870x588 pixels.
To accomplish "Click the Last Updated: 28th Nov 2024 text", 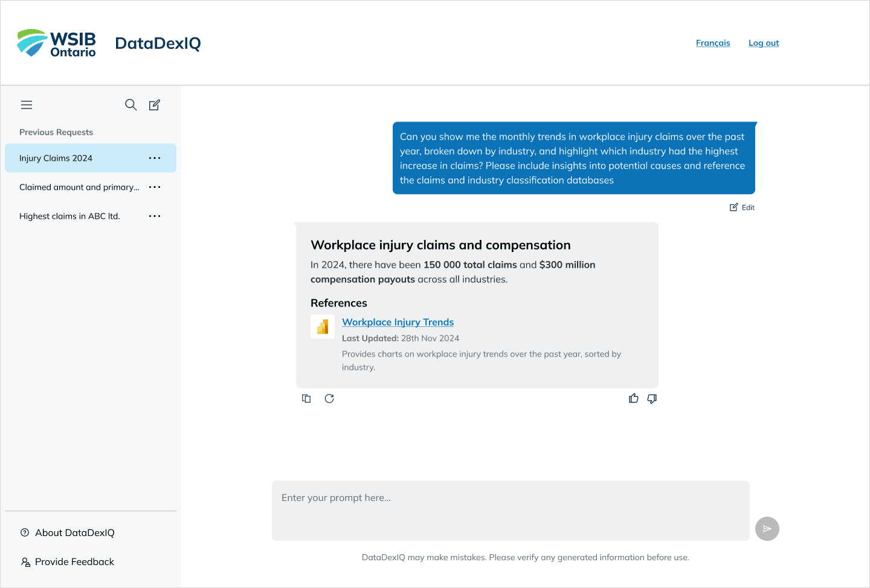I will (x=401, y=338).
